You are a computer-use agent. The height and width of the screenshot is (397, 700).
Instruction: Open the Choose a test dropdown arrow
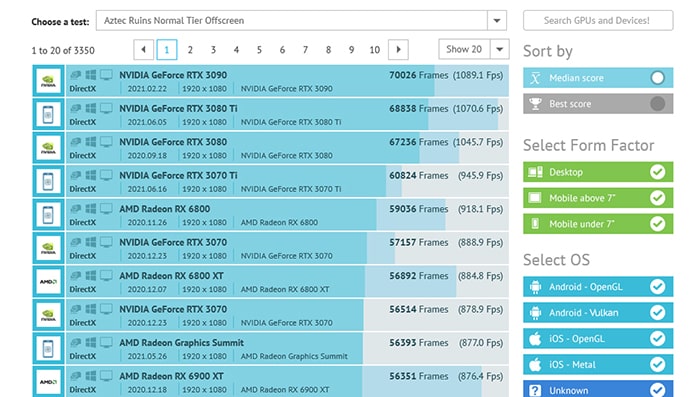pyautogui.click(x=496, y=21)
